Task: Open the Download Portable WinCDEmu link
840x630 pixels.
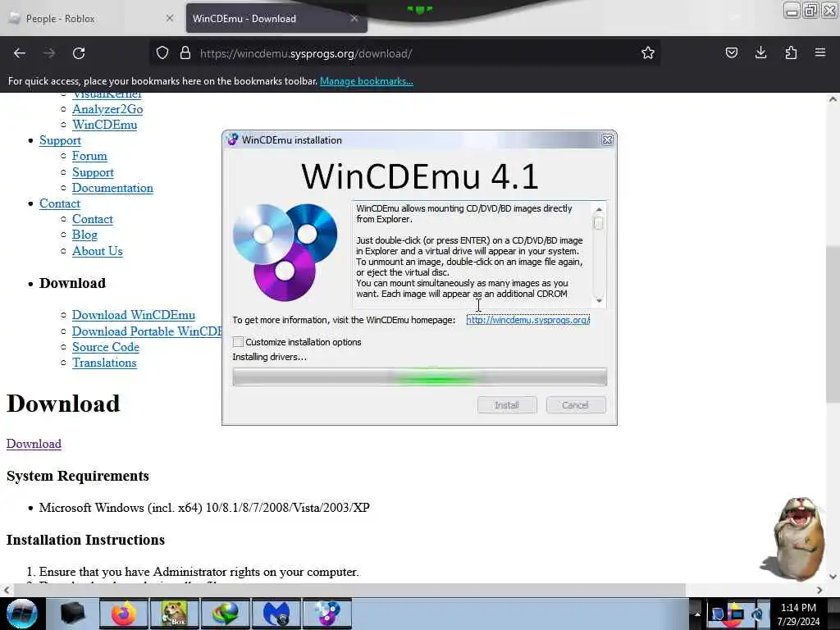Action: point(147,331)
